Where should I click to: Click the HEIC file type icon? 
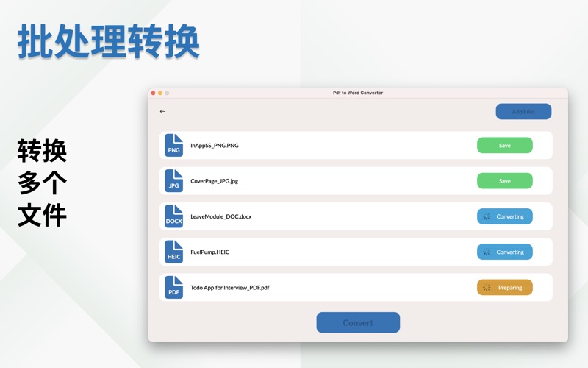point(173,252)
